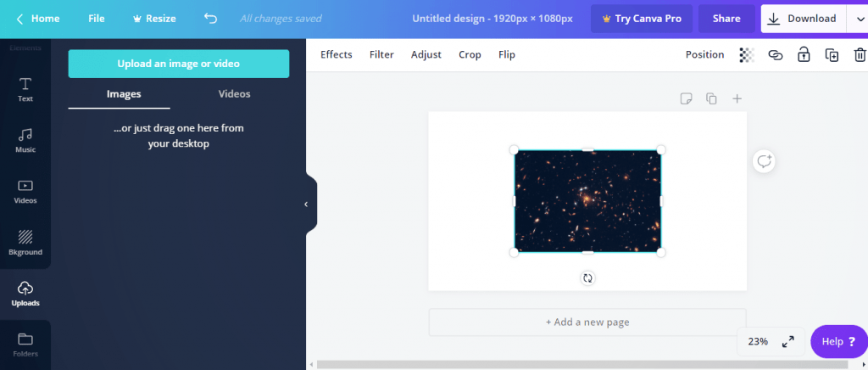
Task: Click Add a new page
Action: coord(587,322)
